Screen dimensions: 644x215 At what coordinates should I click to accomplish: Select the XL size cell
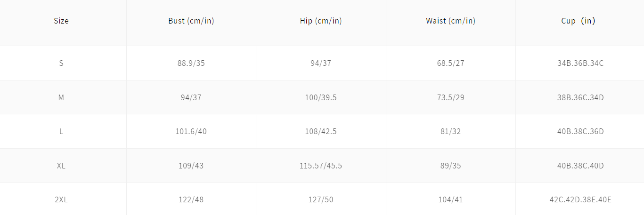61,166
